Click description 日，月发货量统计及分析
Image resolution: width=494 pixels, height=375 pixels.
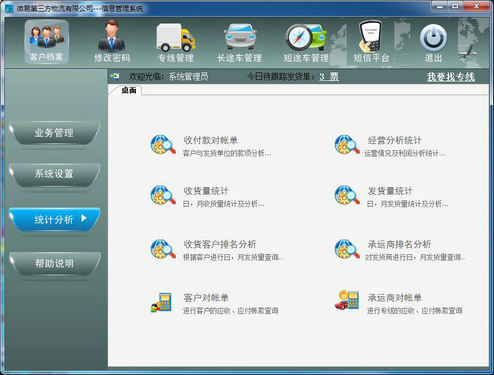[407, 204]
